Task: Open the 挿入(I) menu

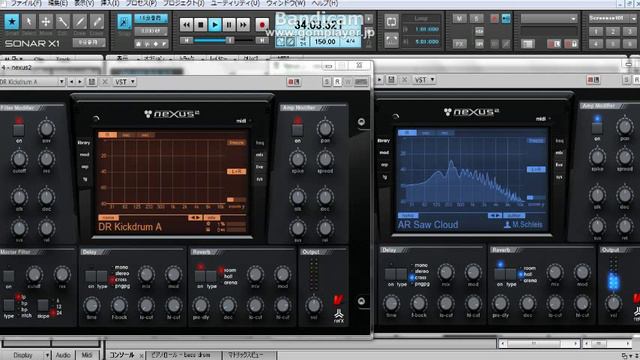Action: tap(109, 3)
